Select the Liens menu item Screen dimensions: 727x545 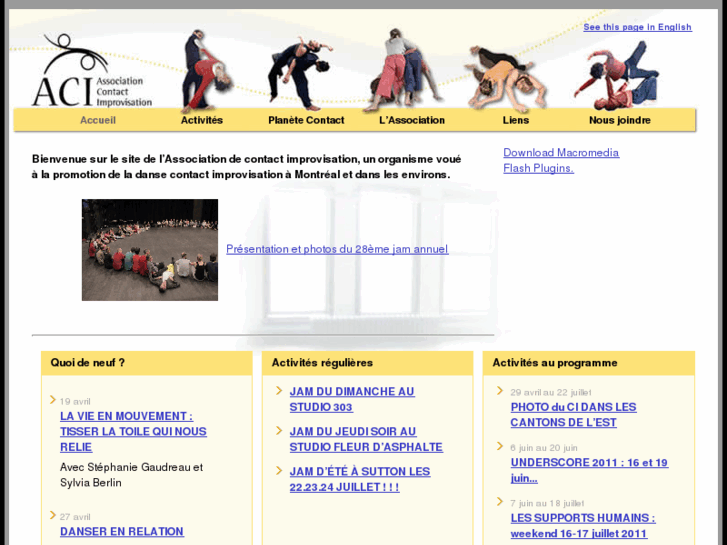[x=516, y=120]
